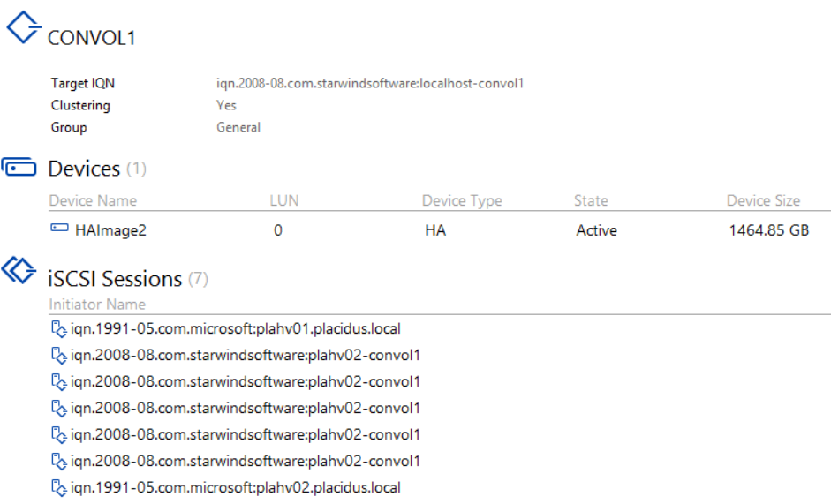The image size is (831, 504).
Task: Click the iSCSI Sessions section heading
Action: click(x=115, y=279)
